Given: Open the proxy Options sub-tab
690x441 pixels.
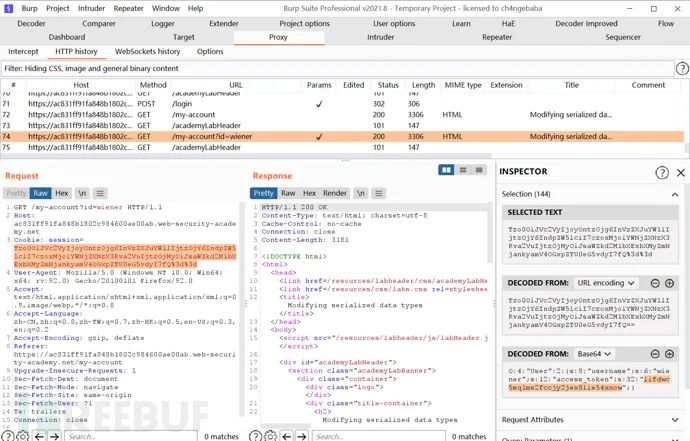Looking at the screenshot, I should pyautogui.click(x=210, y=51).
